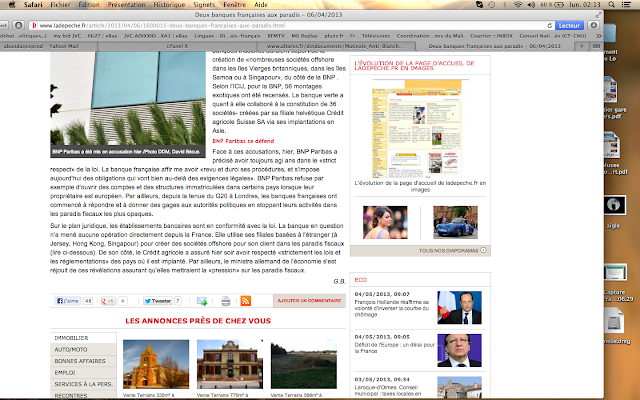Open the M6 Replay bookmark
The height and width of the screenshot is (400, 640).
coord(304,36)
